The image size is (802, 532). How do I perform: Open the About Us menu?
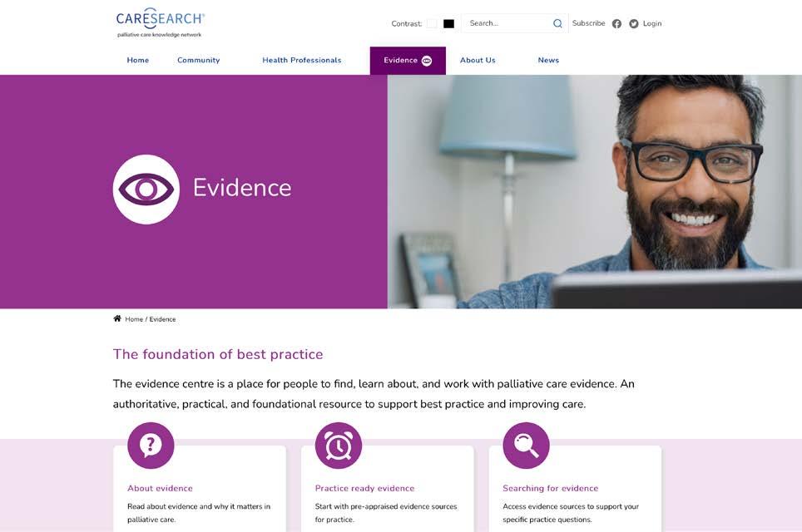pos(478,61)
